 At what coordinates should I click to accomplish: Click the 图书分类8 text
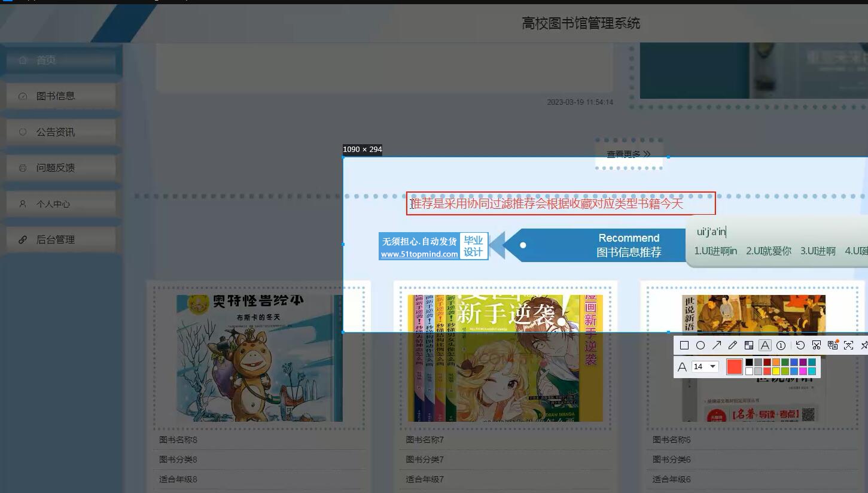click(x=178, y=459)
